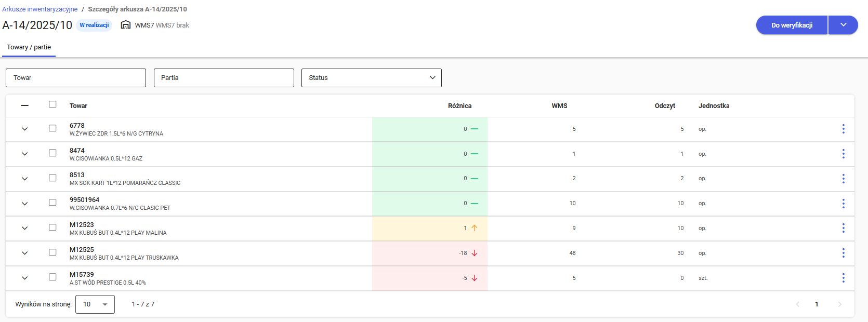Click the red down arrow for M12525
Viewport: 868px width, 322px height.
point(474,253)
